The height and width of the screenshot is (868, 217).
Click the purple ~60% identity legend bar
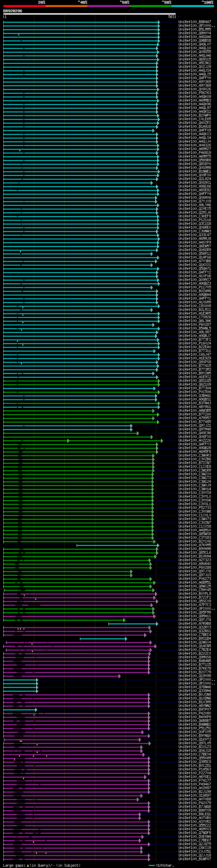pyautogui.click(x=108, y=6)
